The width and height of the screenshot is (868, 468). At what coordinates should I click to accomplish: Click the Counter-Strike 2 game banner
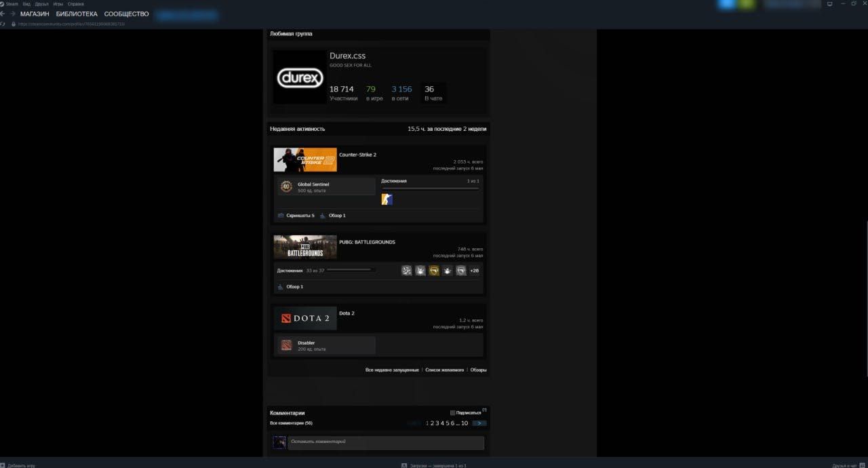[305, 159]
